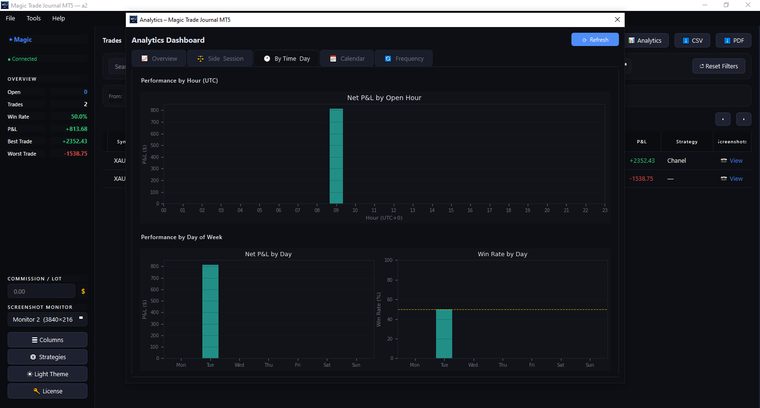760x408 pixels.
Task: Click the Tuesday bar in Net P&L by Day
Action: click(x=210, y=312)
